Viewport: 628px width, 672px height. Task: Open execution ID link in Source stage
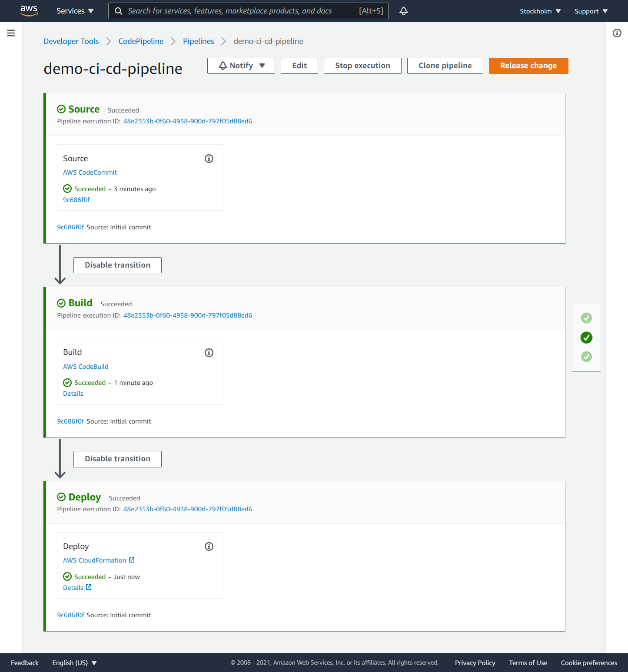point(188,121)
